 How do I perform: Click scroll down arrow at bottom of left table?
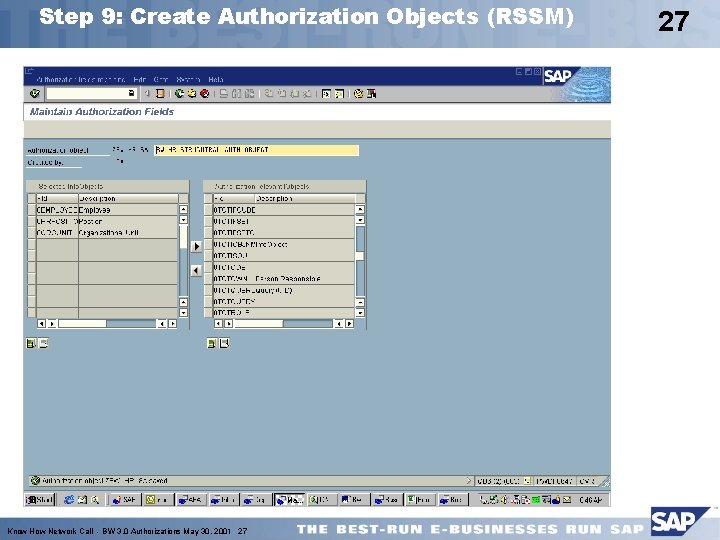[183, 313]
